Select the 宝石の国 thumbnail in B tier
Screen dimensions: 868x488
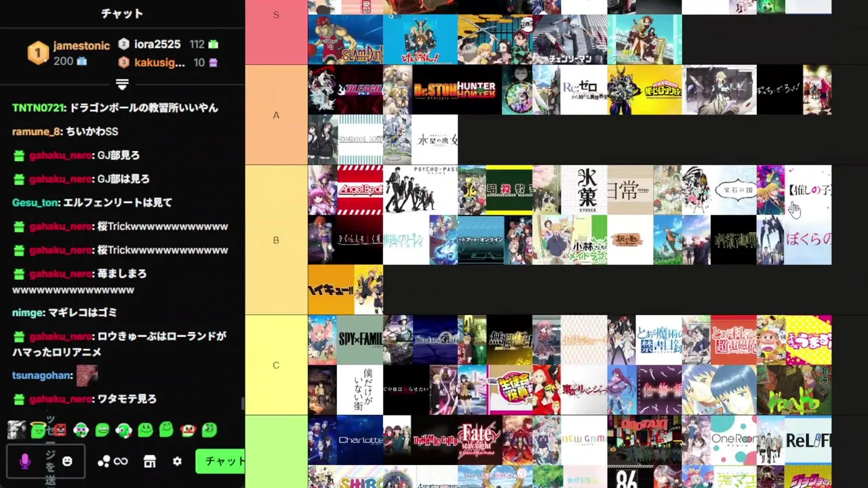[x=719, y=190]
